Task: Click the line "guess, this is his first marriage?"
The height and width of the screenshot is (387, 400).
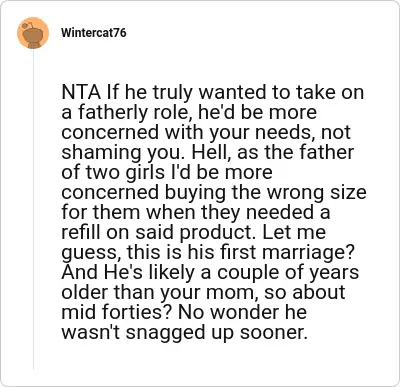Action: coord(207,252)
